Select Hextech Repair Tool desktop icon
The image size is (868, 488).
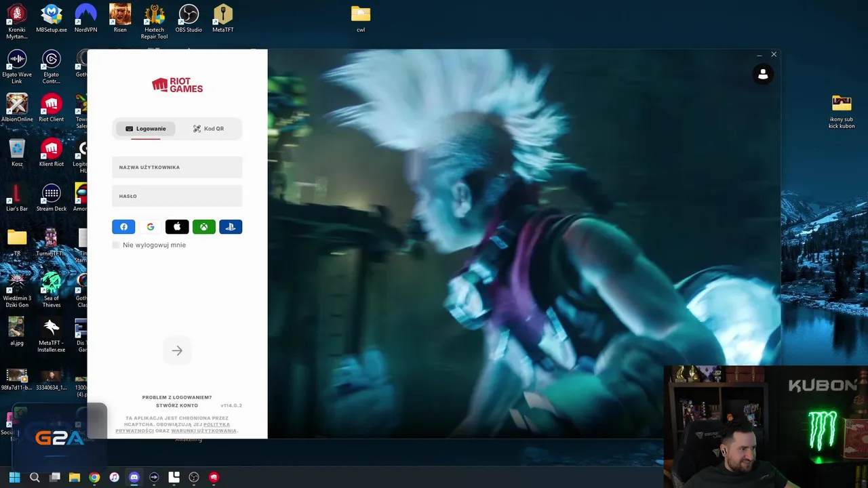154,22
